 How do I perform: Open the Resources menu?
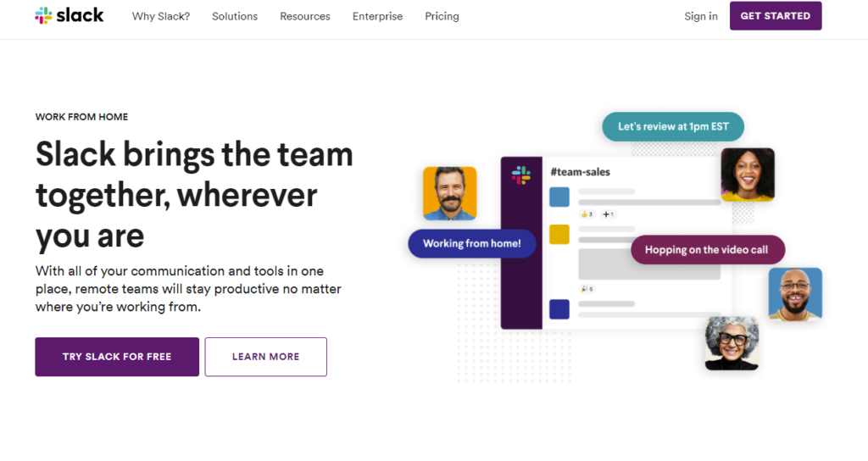click(305, 17)
